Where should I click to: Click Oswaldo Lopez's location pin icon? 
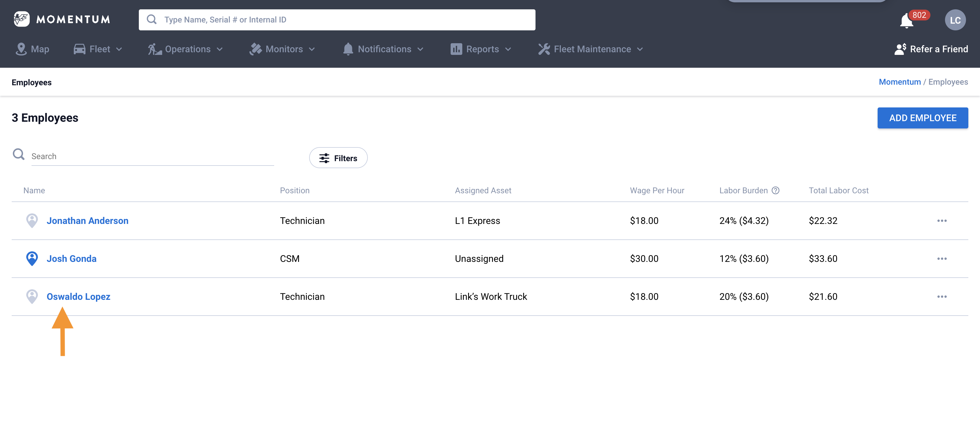point(32,297)
